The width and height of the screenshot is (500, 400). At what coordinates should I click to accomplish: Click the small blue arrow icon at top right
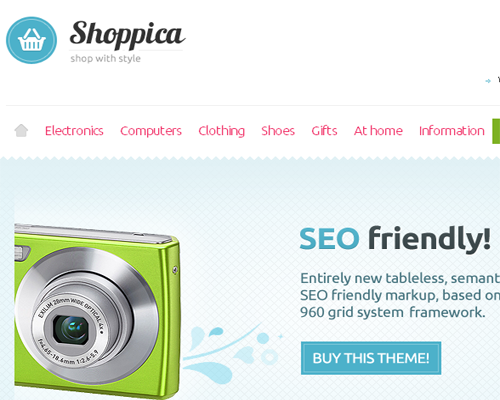pos(488,81)
